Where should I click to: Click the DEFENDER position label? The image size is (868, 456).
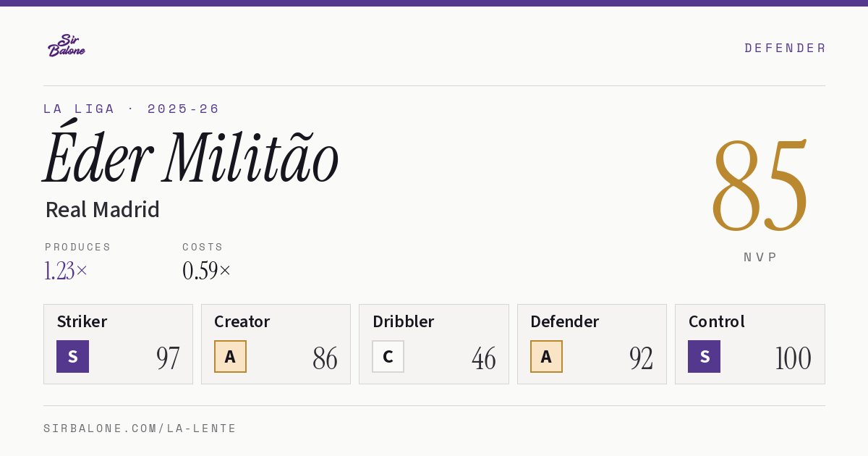coord(785,48)
